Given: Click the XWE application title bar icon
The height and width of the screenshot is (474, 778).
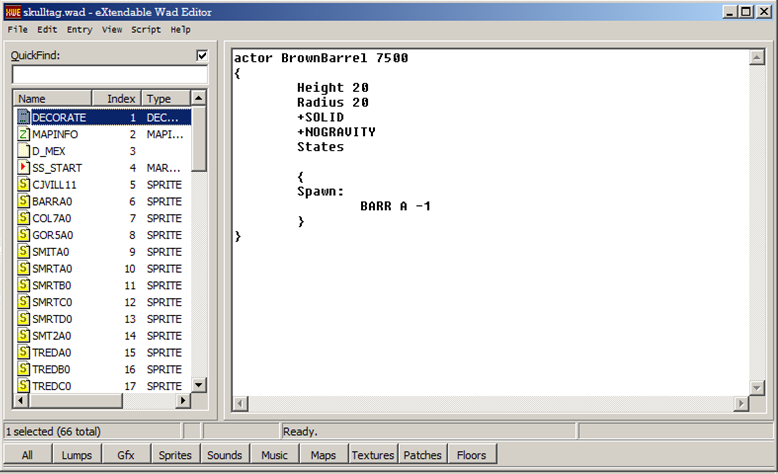Looking at the screenshot, I should click(x=13, y=12).
